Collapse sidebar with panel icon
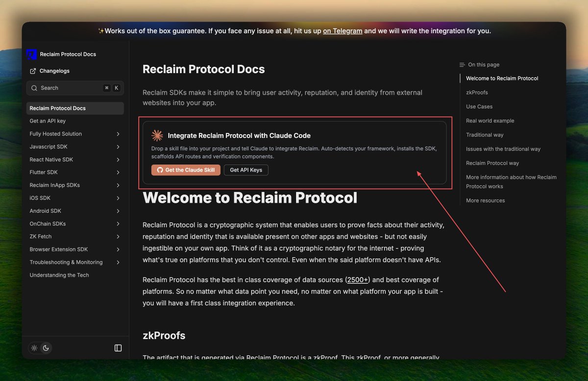The width and height of the screenshot is (588, 381). [x=118, y=348]
